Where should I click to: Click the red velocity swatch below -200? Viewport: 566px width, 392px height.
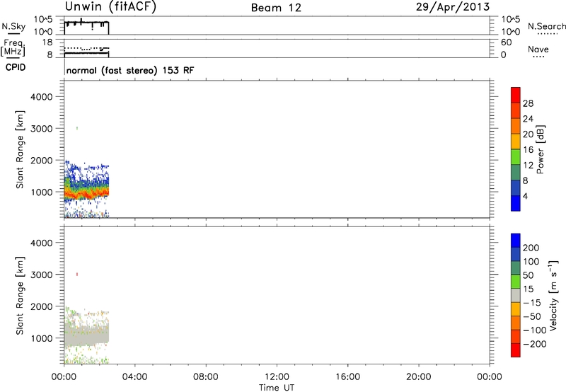(516, 350)
